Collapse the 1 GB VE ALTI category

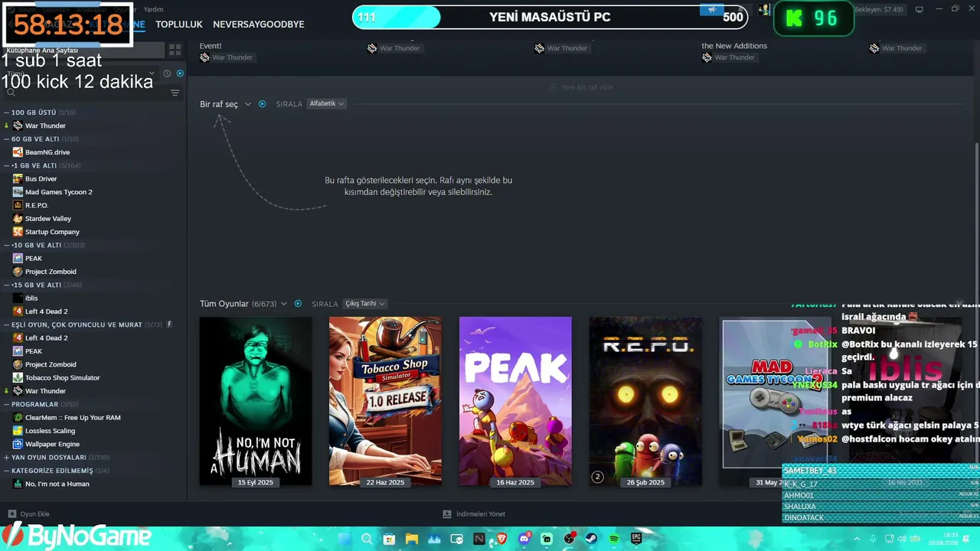click(x=7, y=165)
